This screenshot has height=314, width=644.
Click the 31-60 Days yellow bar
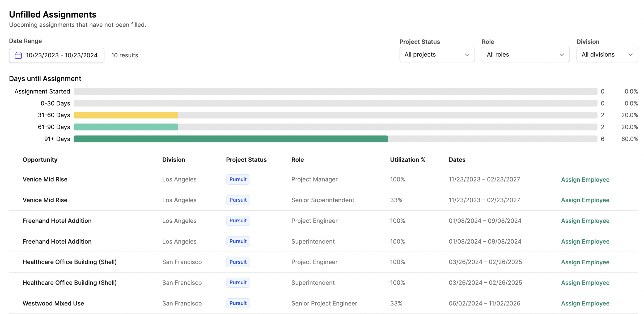(x=126, y=115)
